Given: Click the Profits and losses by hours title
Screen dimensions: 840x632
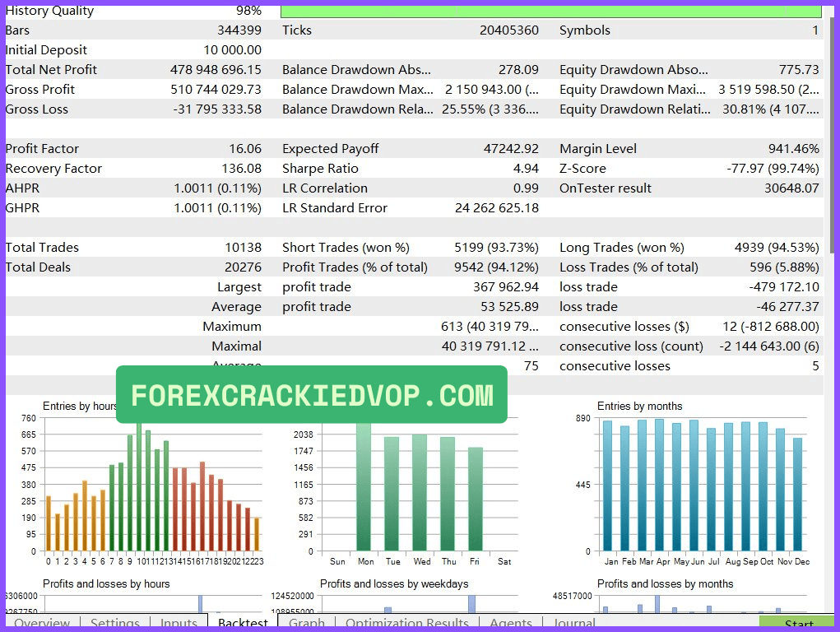Looking at the screenshot, I should click(106, 583).
